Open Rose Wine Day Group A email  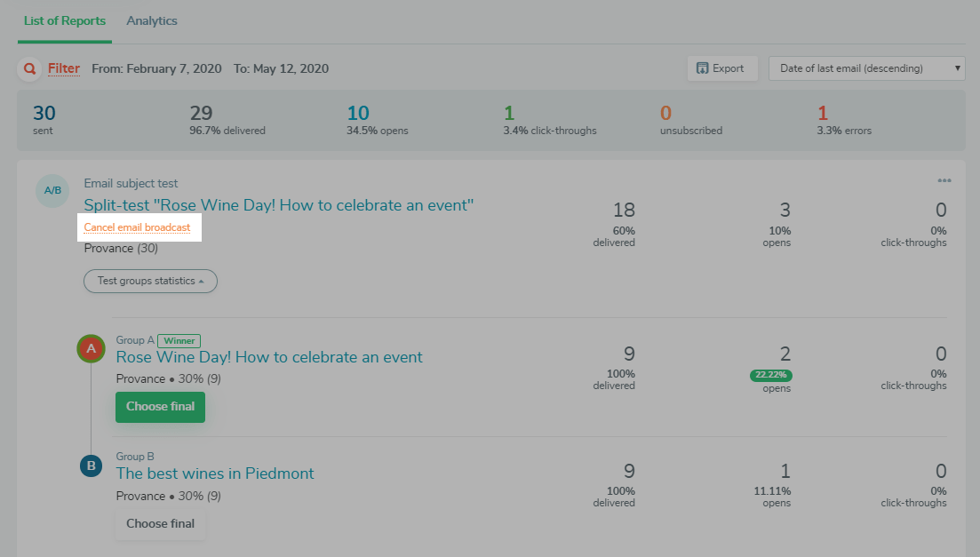pos(269,357)
